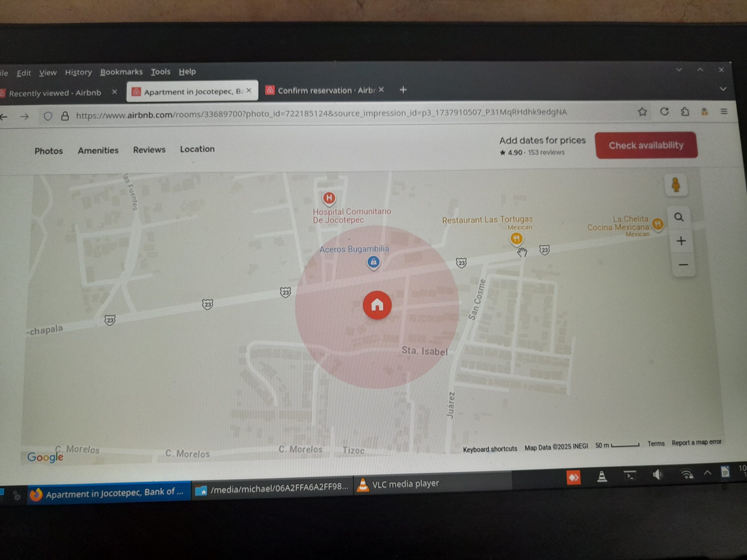The width and height of the screenshot is (747, 560).
Task: Click the red home location marker
Action: tap(377, 305)
